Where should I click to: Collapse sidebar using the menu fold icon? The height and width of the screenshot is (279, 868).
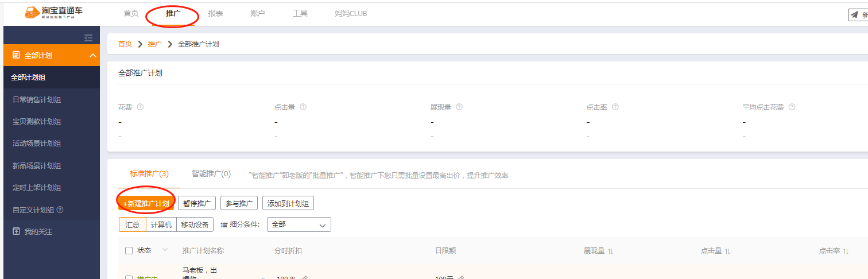point(88,38)
